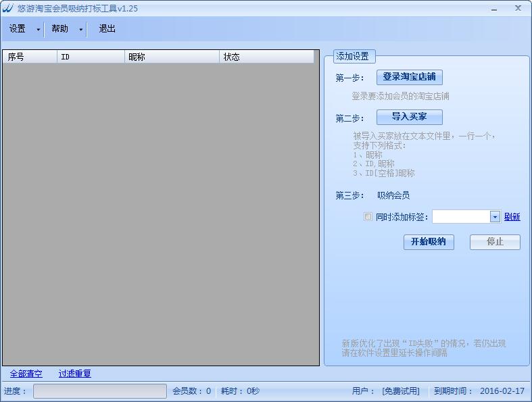This screenshot has height=402, width=532.
Task: Click the 会员数：0 status text
Action: (192, 391)
